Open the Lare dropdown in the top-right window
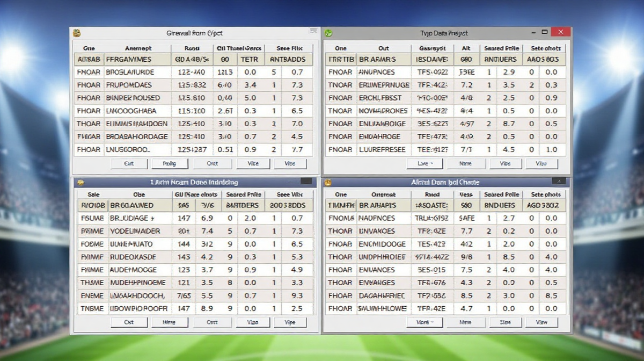Image resolution: width=644 pixels, height=361 pixels. pyautogui.click(x=425, y=164)
